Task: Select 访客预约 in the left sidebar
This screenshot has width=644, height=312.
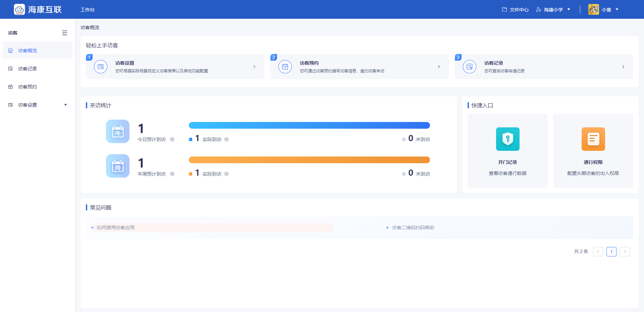Action: (28, 87)
